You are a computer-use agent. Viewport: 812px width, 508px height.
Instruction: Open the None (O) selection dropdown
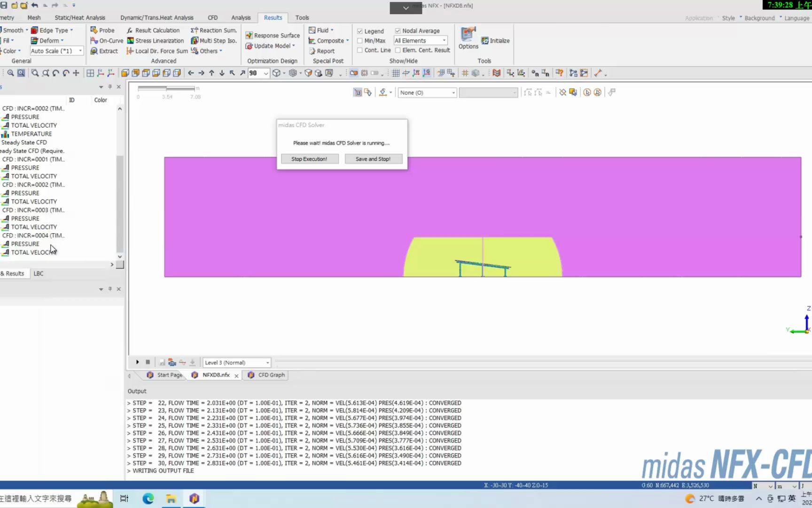[x=427, y=93]
